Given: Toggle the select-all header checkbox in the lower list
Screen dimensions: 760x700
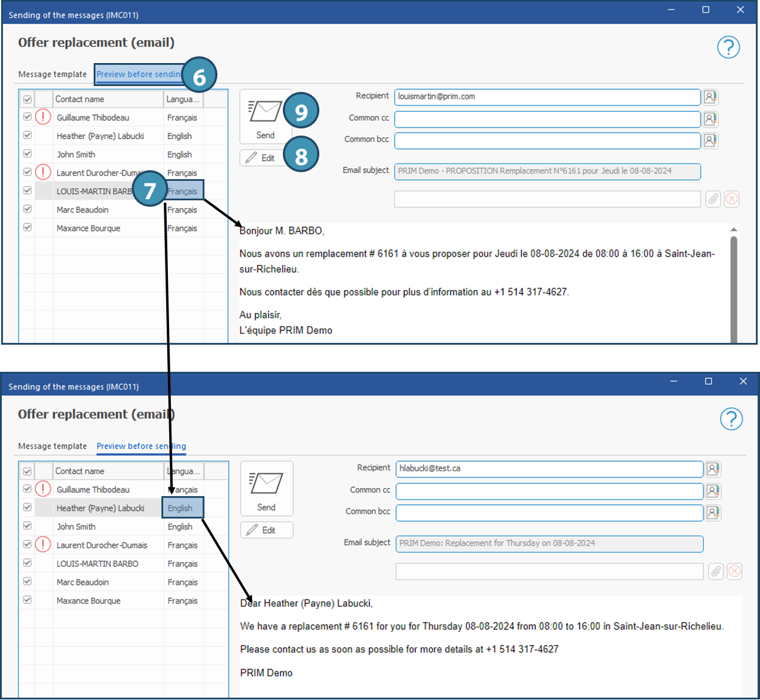Looking at the screenshot, I should coord(28,471).
